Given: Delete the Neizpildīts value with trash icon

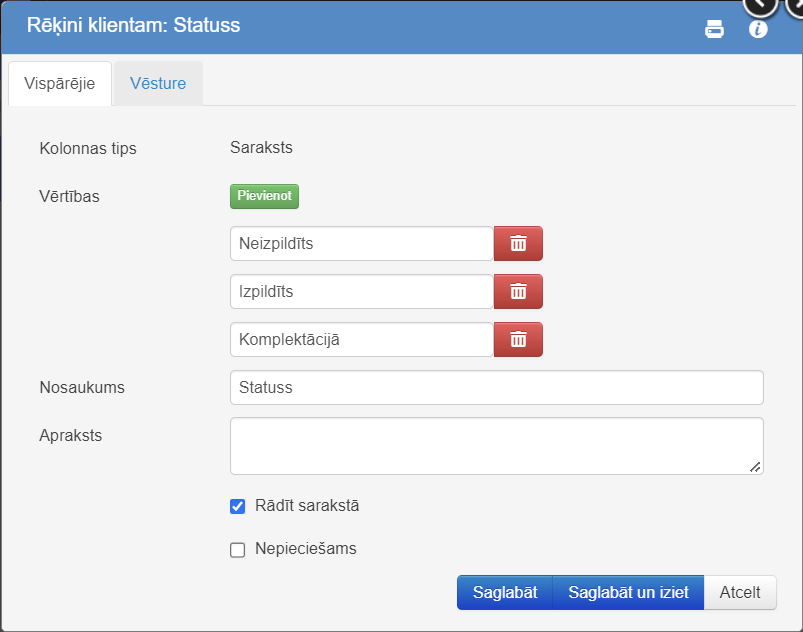Looking at the screenshot, I should tap(518, 243).
